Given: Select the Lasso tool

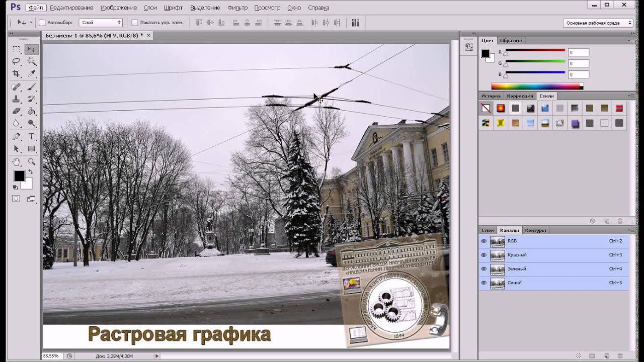Looking at the screenshot, I should tap(16, 61).
